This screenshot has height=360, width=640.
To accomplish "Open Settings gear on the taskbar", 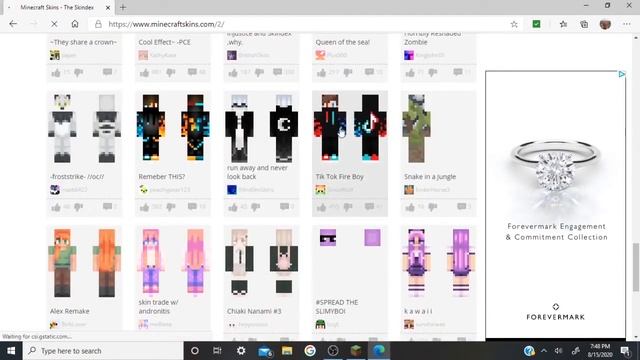I will [x=241, y=351].
